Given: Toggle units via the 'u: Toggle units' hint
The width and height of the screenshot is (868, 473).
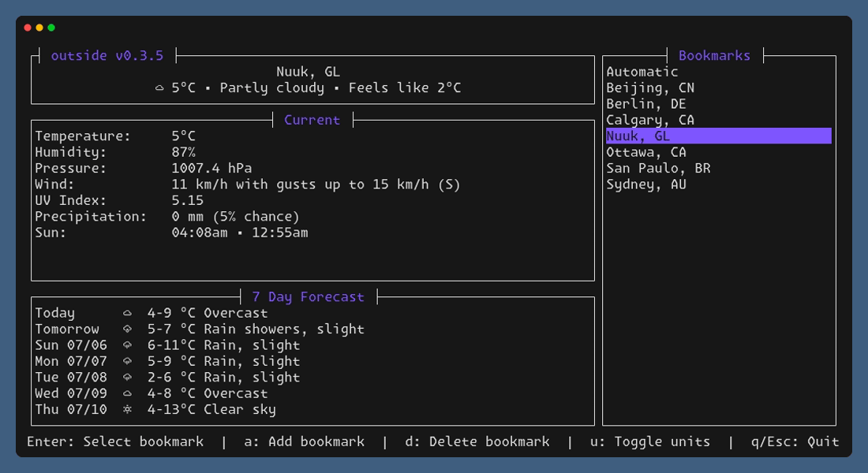Looking at the screenshot, I should click(660, 441).
